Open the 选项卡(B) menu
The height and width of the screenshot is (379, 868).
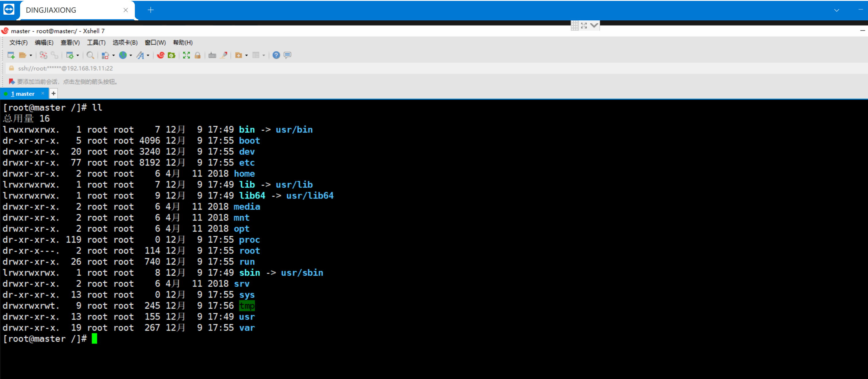coord(125,42)
